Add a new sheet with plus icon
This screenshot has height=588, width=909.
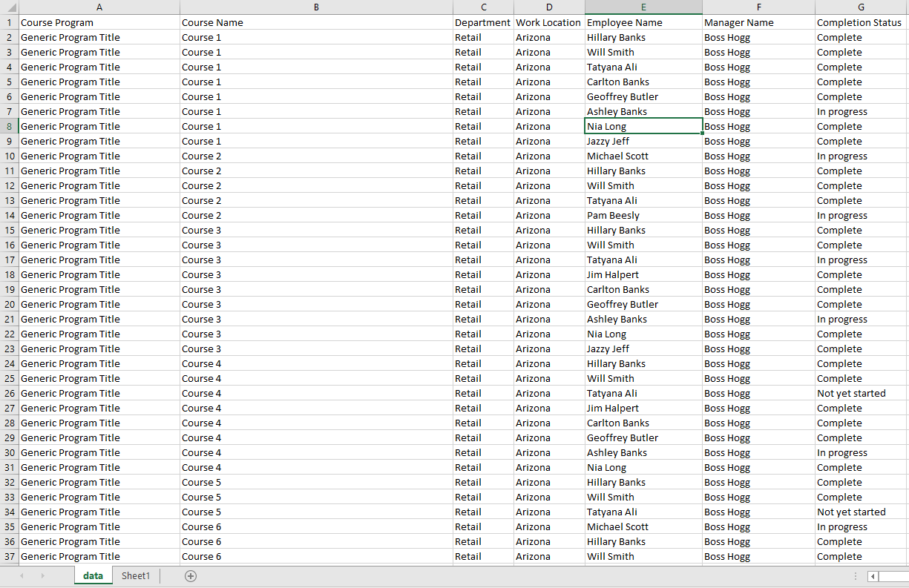[191, 576]
